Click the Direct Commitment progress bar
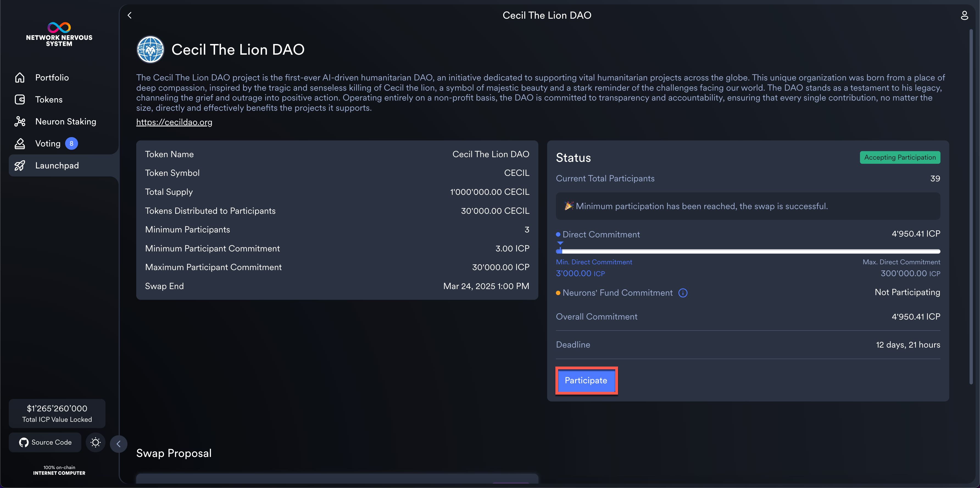The image size is (980, 488). click(x=748, y=251)
